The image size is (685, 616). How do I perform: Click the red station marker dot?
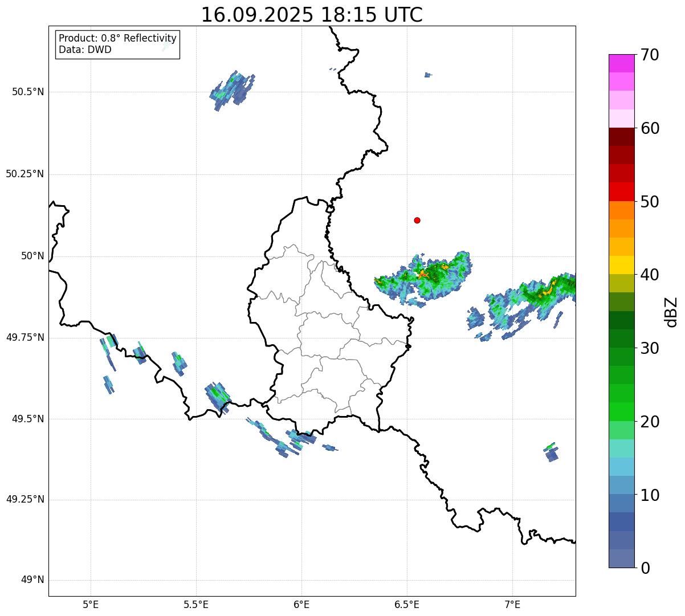click(x=417, y=220)
